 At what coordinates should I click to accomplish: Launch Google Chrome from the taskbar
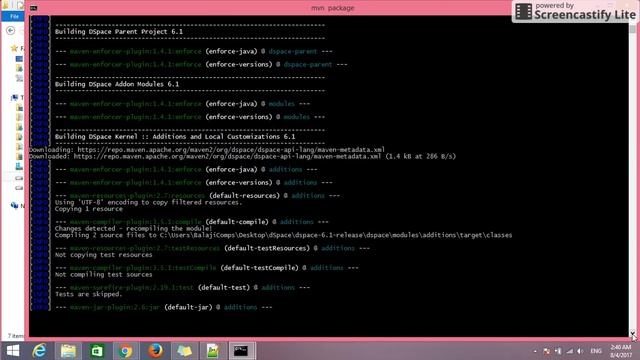tap(126, 351)
